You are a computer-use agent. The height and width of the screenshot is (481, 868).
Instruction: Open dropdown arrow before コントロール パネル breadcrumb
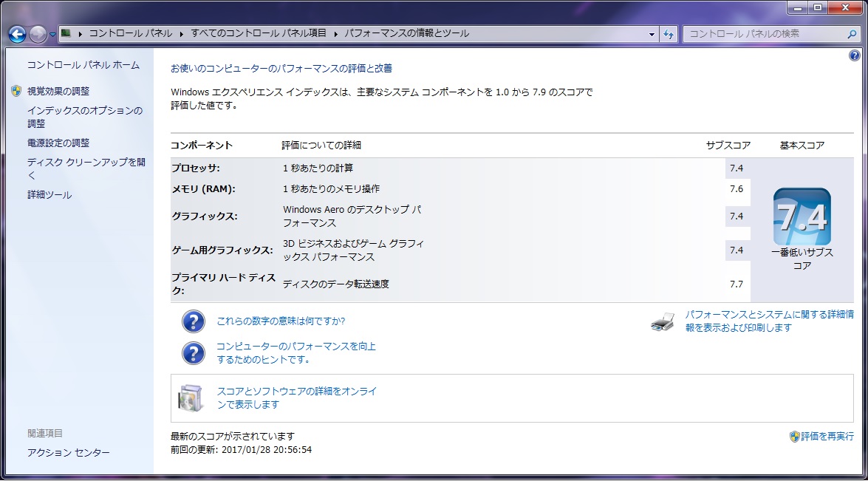click(x=81, y=34)
